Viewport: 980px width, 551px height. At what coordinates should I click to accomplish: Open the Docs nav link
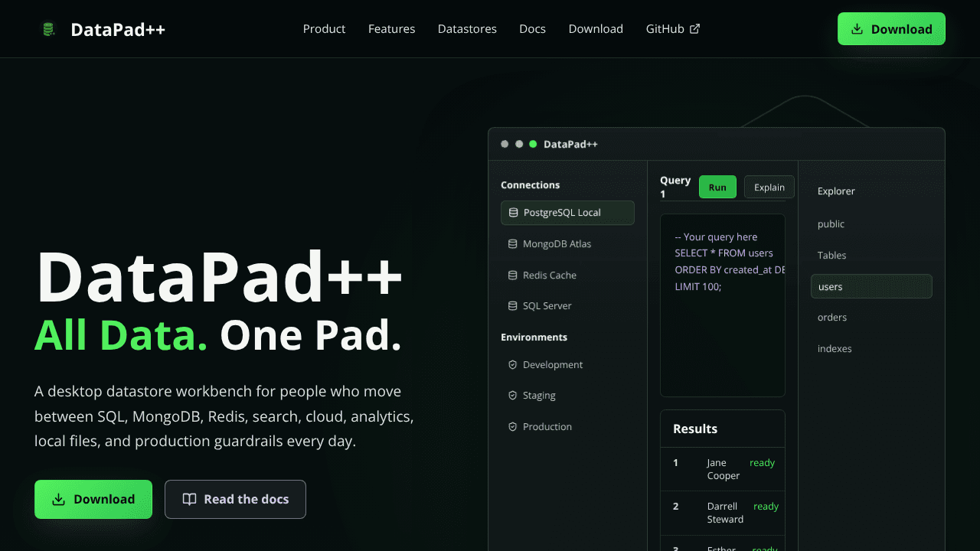click(x=532, y=29)
